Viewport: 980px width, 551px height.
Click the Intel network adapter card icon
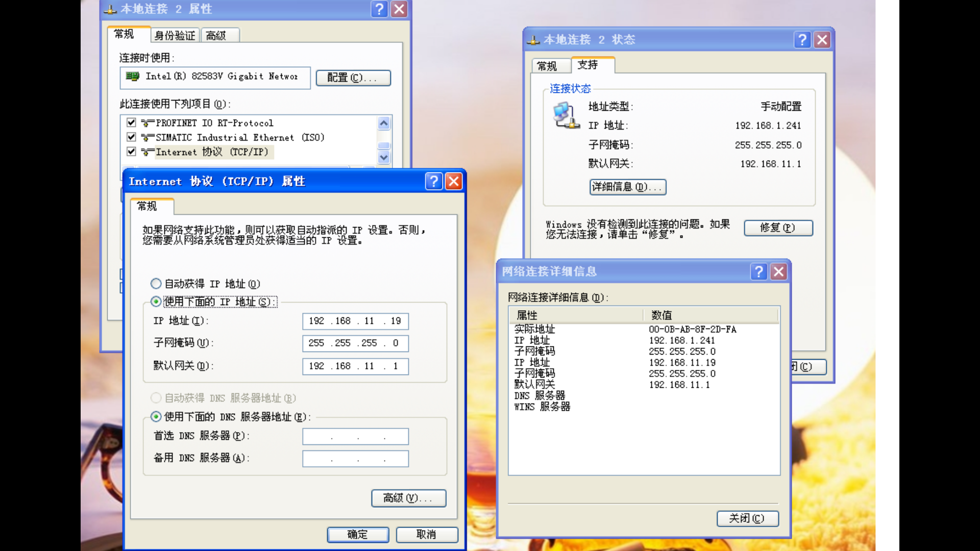pyautogui.click(x=133, y=77)
